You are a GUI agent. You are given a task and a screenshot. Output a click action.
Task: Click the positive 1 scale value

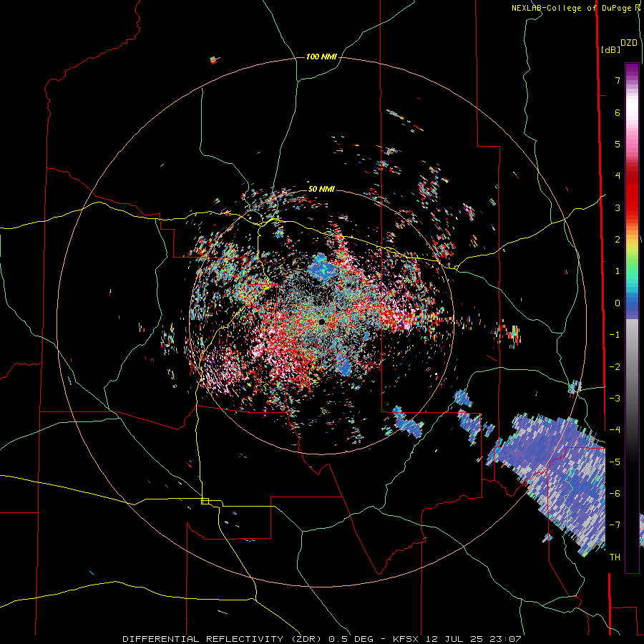coord(618,271)
